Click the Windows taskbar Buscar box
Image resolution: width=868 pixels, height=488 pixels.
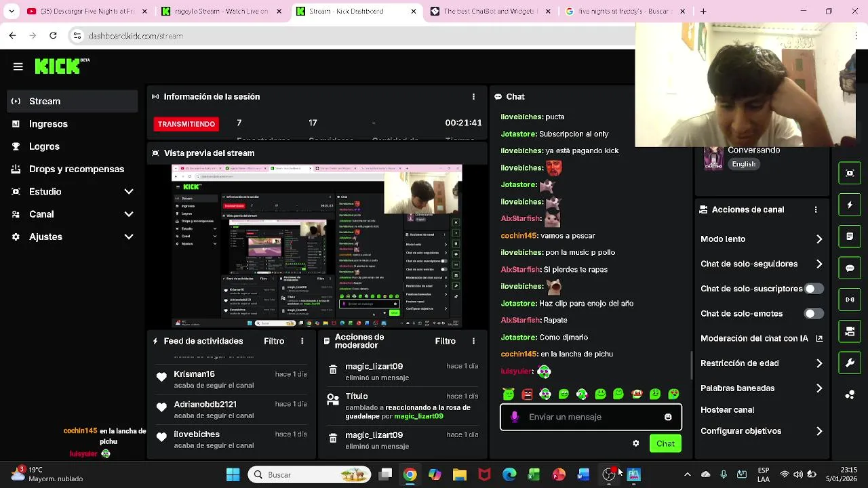click(x=309, y=474)
